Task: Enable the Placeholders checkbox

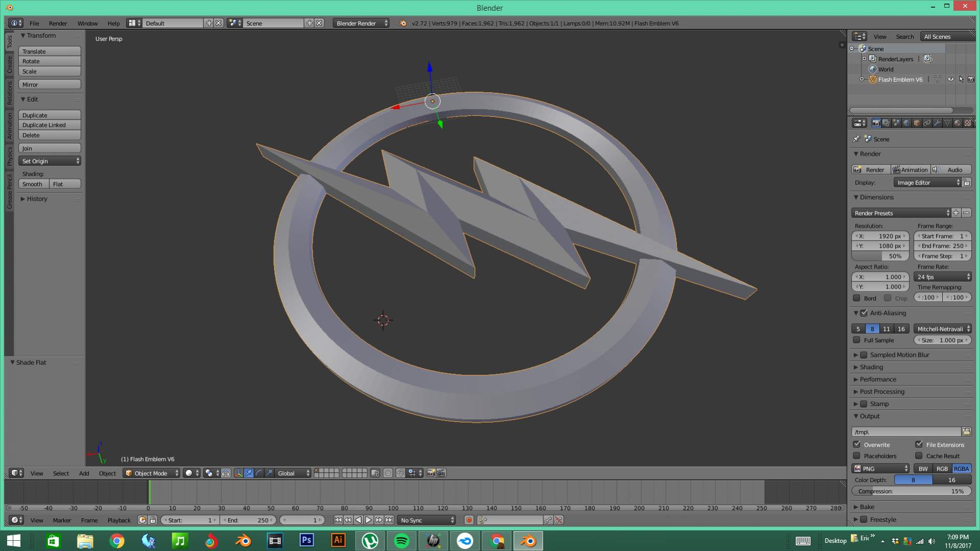Action: click(857, 456)
